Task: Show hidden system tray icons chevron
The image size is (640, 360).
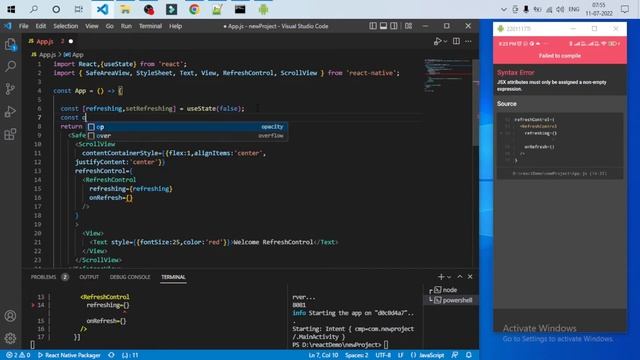Action: (504, 9)
